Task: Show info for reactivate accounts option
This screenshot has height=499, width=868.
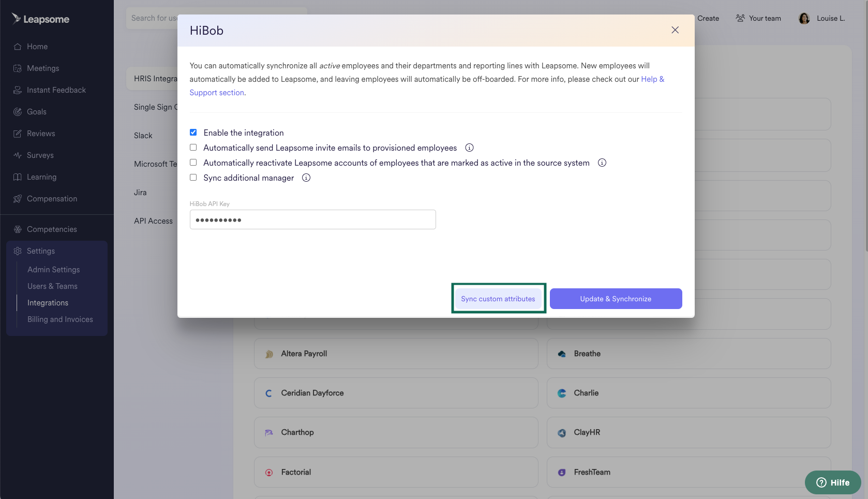Action: (x=602, y=163)
